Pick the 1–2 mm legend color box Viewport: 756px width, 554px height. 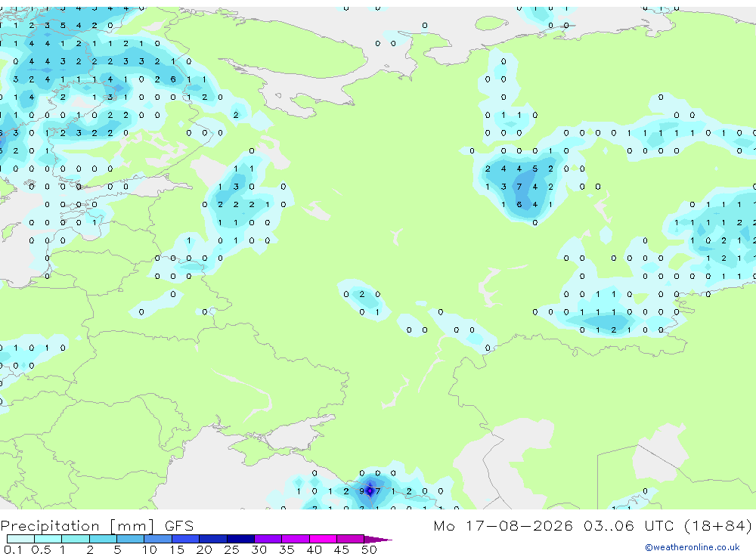click(75, 539)
